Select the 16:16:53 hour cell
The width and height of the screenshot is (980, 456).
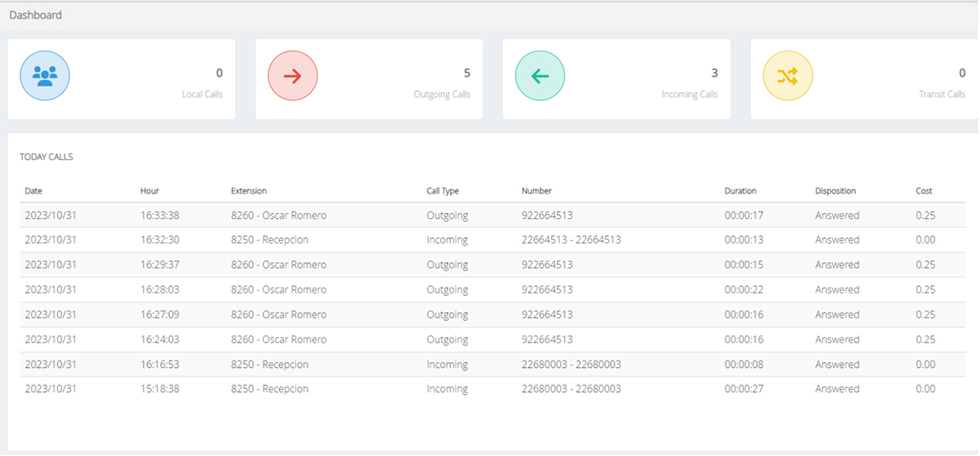[x=160, y=364]
